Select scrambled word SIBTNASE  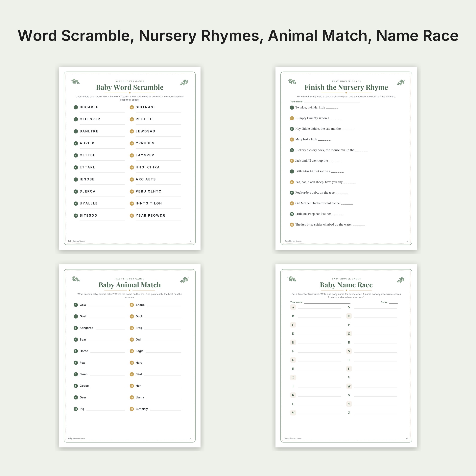coord(146,107)
